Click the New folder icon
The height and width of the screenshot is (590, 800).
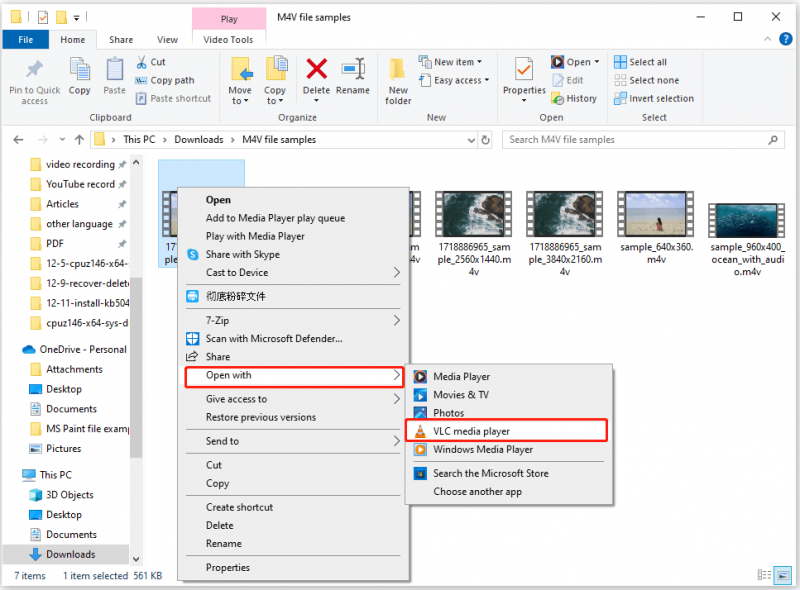tap(397, 70)
